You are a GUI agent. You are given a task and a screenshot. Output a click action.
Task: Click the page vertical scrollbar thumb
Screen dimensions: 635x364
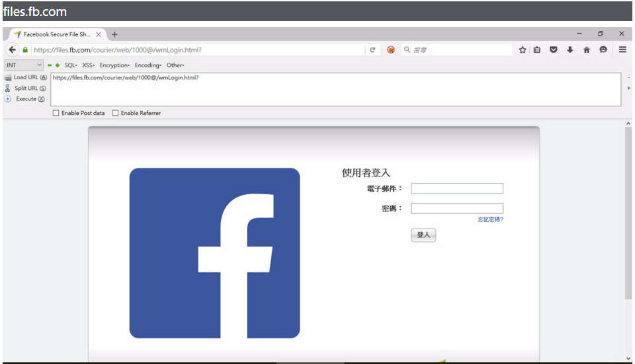coord(628,213)
